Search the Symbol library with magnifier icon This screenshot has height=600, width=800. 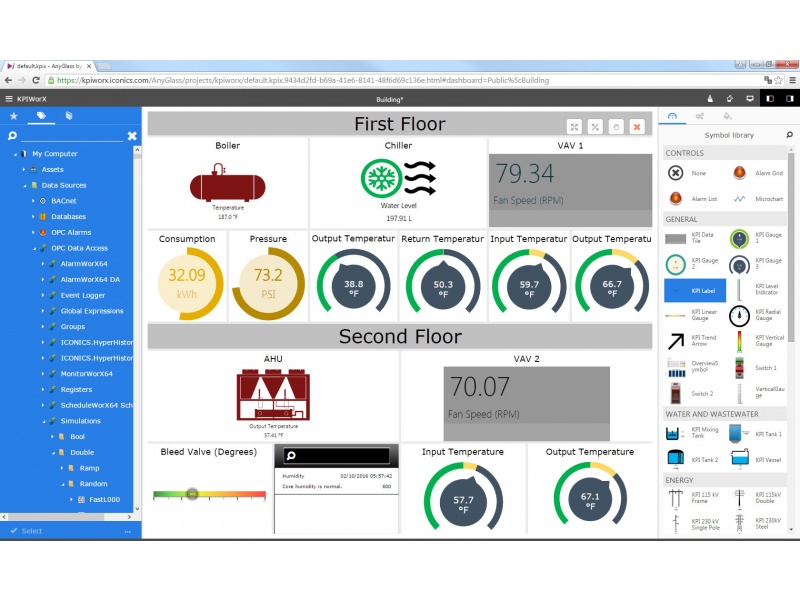[x=790, y=135]
